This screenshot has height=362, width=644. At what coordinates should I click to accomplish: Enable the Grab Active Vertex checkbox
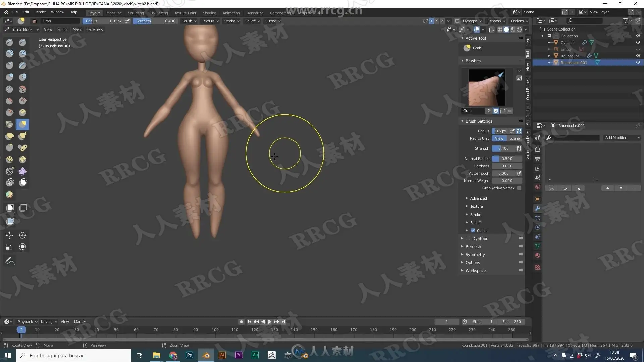[x=519, y=188]
